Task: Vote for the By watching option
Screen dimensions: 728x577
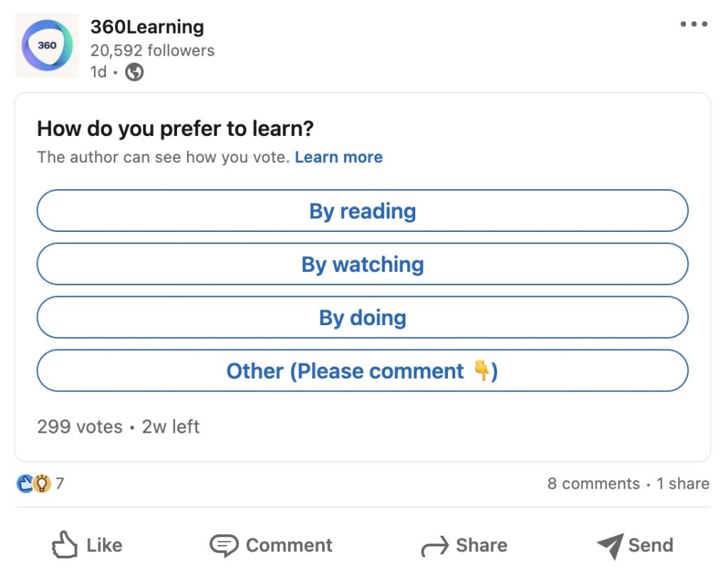Action: click(363, 264)
